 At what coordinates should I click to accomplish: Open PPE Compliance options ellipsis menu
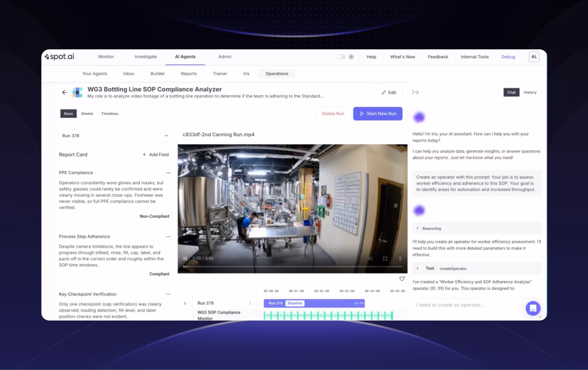coord(168,173)
